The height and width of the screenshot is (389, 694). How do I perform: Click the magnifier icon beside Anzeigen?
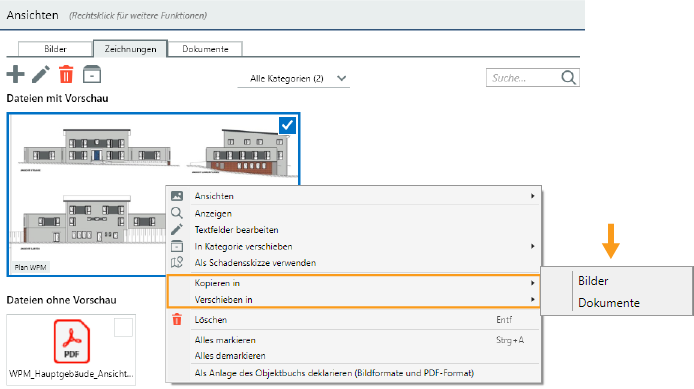point(177,213)
